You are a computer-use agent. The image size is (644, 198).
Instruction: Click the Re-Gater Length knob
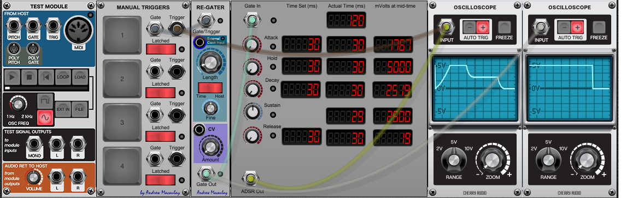tap(210, 63)
